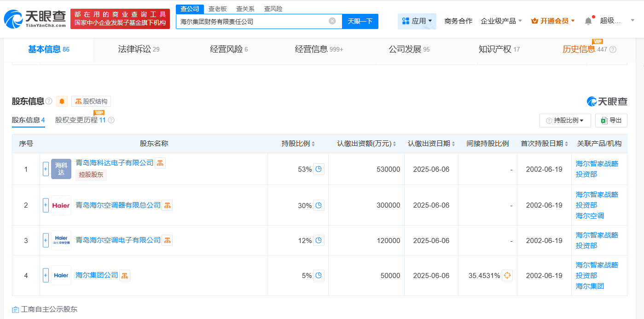
Task: Sort by 持股比例 column arrows
Action: 313,144
